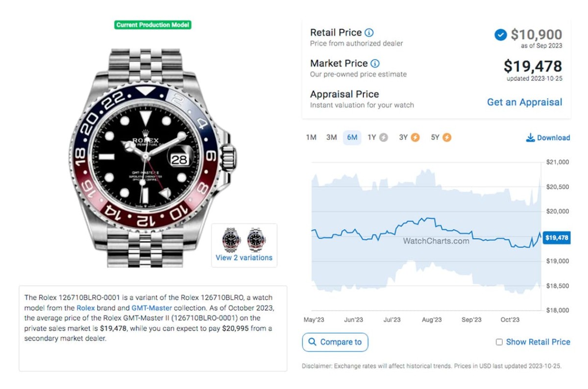Click the Download chart icon
The height and width of the screenshot is (389, 588).
tap(530, 138)
